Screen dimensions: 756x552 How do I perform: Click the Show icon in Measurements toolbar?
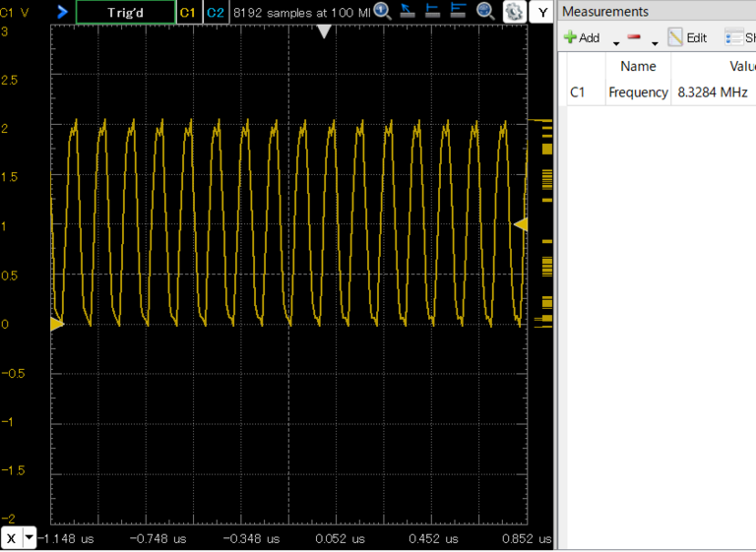[738, 37]
